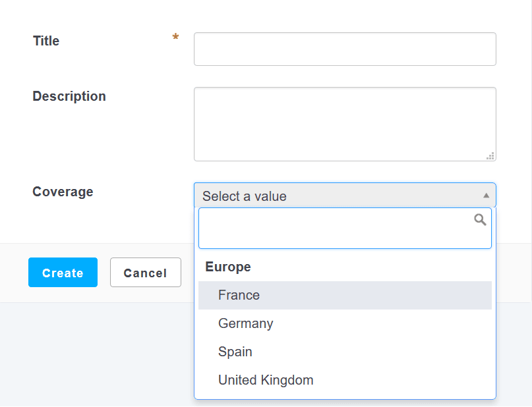Screen dimensions: 532x407
Task: Click the Title field label
Action: 46,41
